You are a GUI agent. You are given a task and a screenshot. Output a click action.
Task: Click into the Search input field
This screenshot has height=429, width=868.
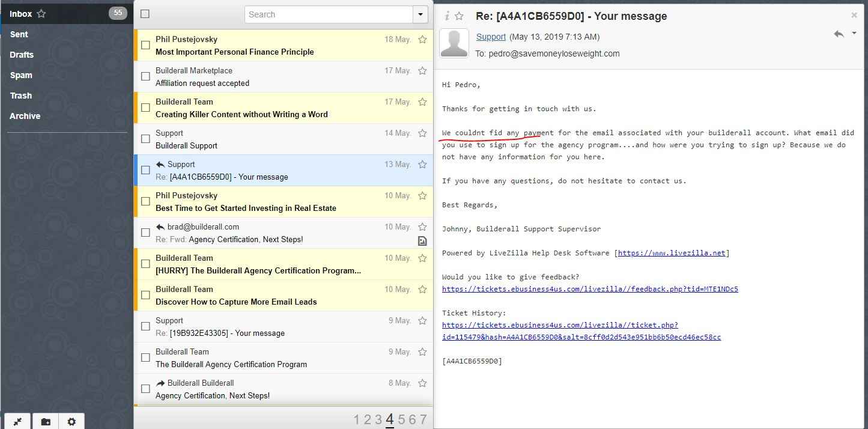pos(329,14)
